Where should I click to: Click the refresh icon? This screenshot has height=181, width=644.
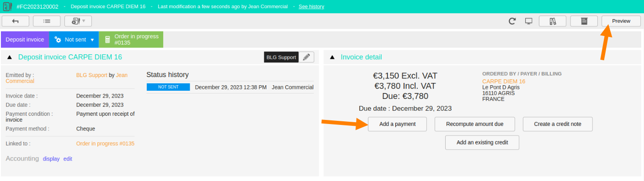point(512,21)
